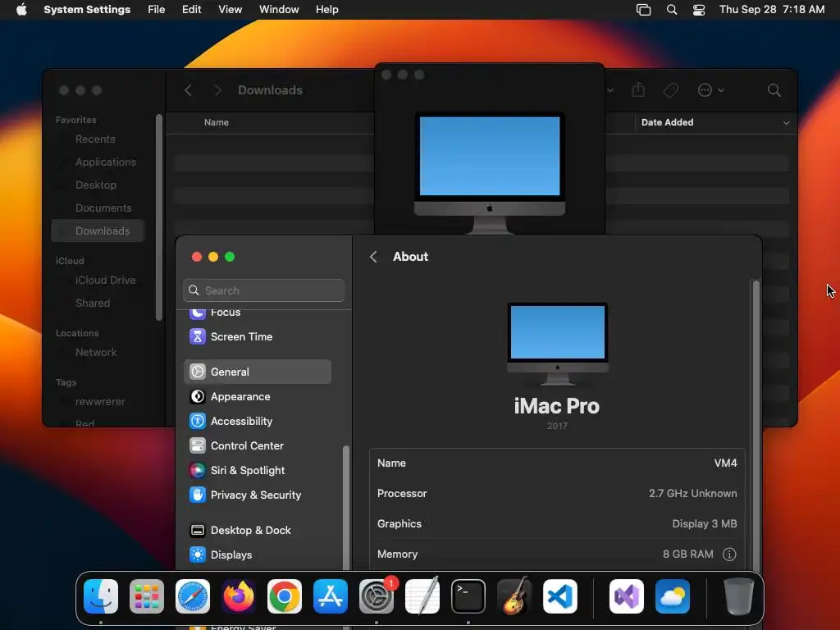Open TextEdit from the Dock
The width and height of the screenshot is (840, 630).
[x=422, y=596]
